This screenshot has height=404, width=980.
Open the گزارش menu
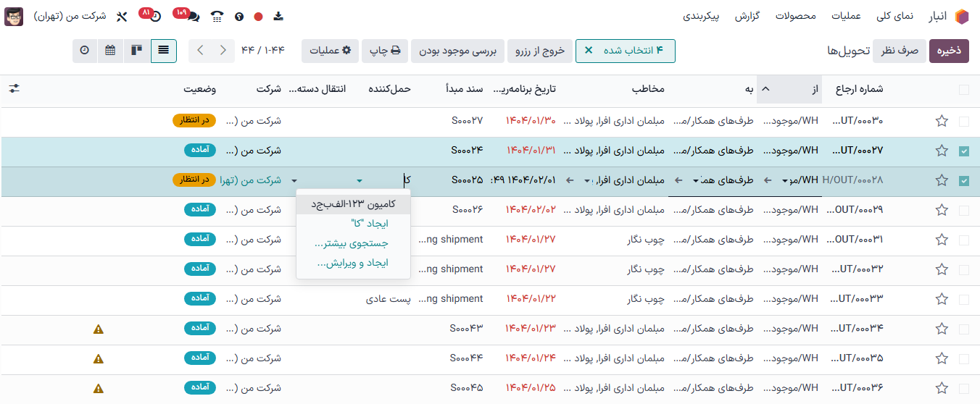[747, 16]
